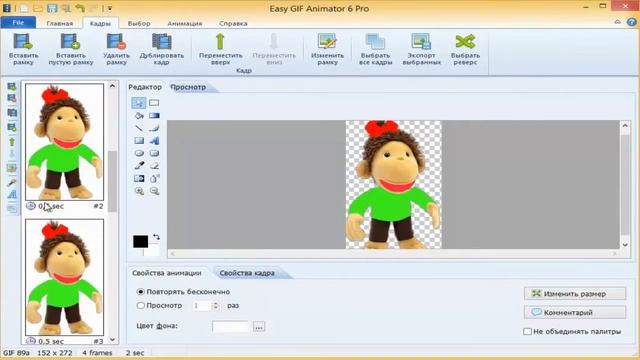Viewport: 640px width, 360px height.
Task: Open the Редактор tab
Action: tap(145, 87)
